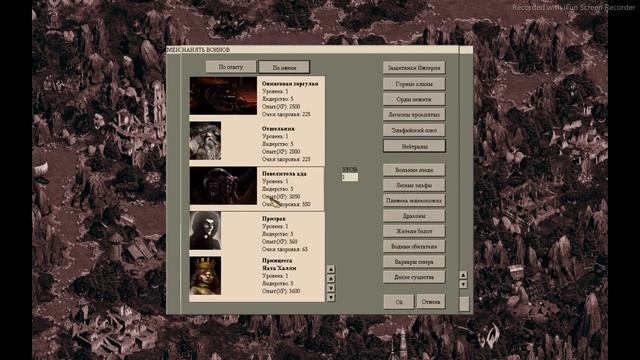Click Призрак's Очки здоровья: 65 line
This screenshot has width=640, height=360.
(x=285, y=249)
